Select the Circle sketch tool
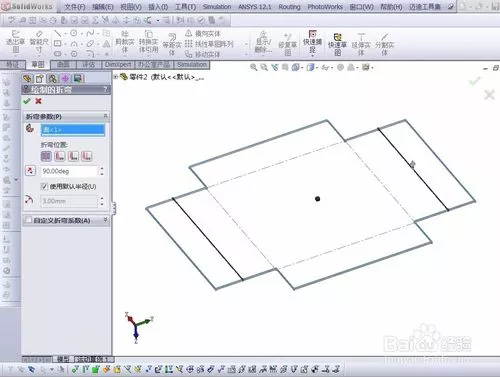Image resolution: width=500 pixels, height=377 pixels. pos(74,33)
